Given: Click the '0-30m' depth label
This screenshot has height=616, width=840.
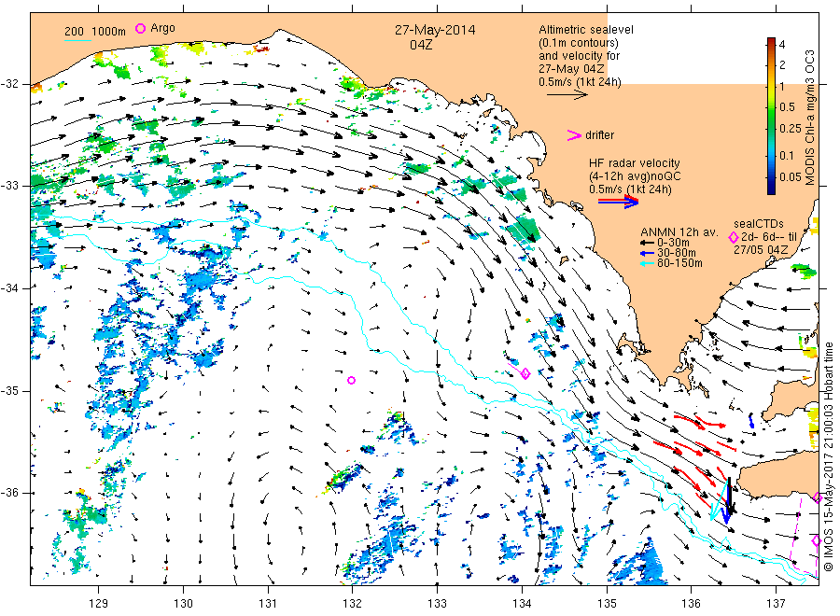Looking at the screenshot, I should click(x=673, y=243).
